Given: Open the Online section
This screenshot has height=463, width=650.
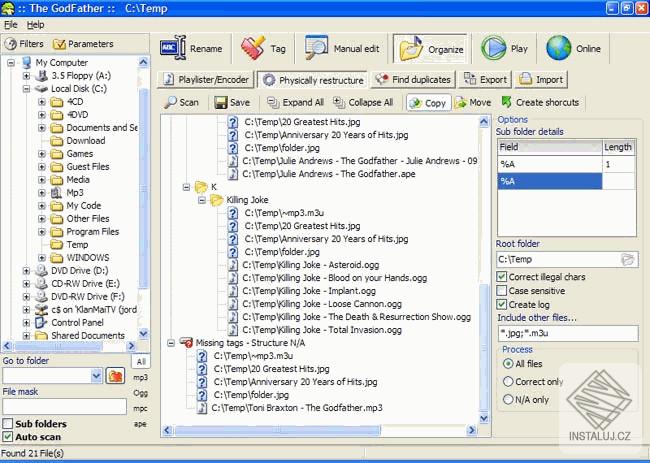Looking at the screenshot, I should click(573, 48).
